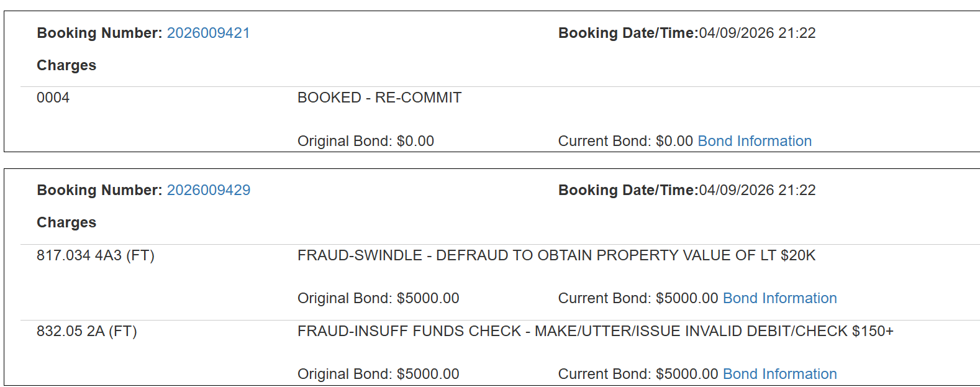Click the Booking Date/Time for booking 2026009429
Screen dimensions: 980x387
tap(686, 190)
